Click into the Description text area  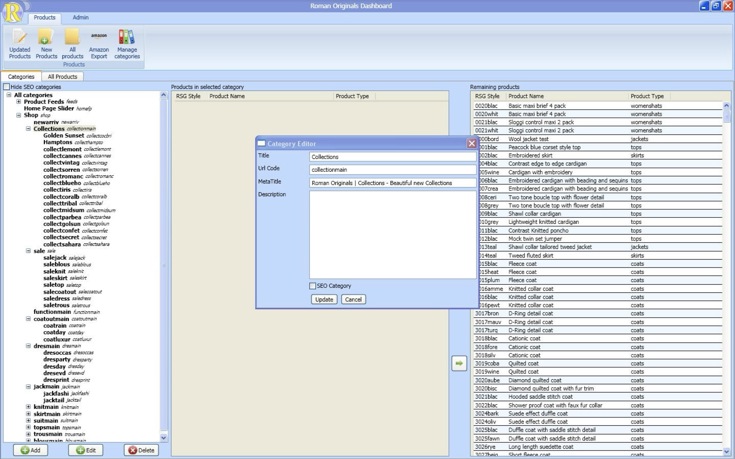[392, 234]
